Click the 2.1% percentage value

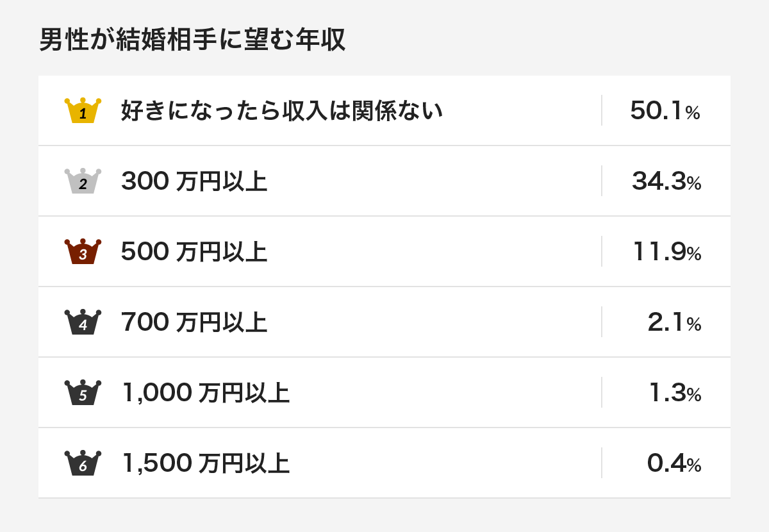[x=675, y=323]
